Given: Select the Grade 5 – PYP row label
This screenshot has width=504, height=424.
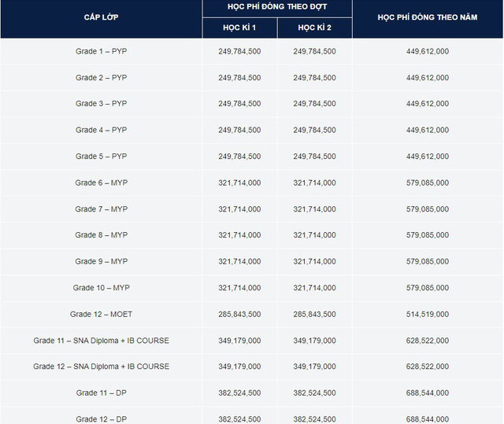Looking at the screenshot, I should (x=101, y=157).
